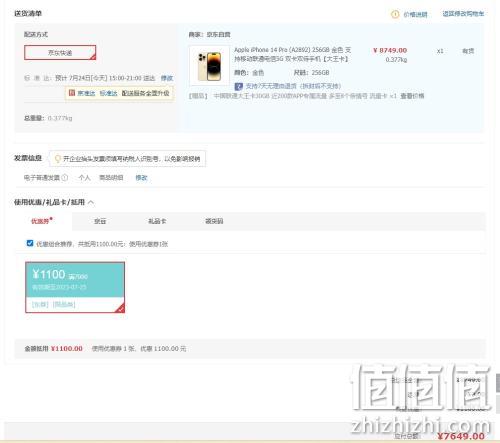
Task: Open the 领奖码 tab
Action: click(x=214, y=221)
